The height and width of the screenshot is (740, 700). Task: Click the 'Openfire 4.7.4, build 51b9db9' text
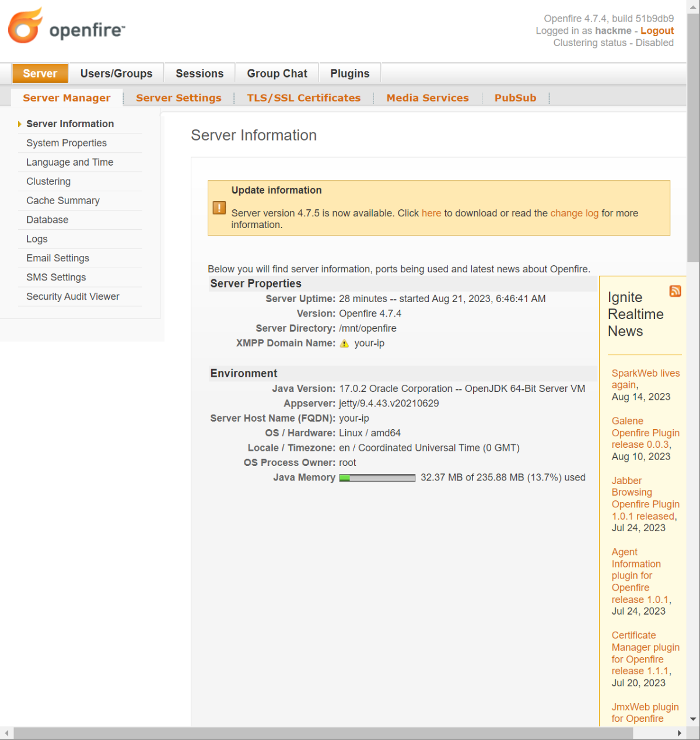pos(609,19)
